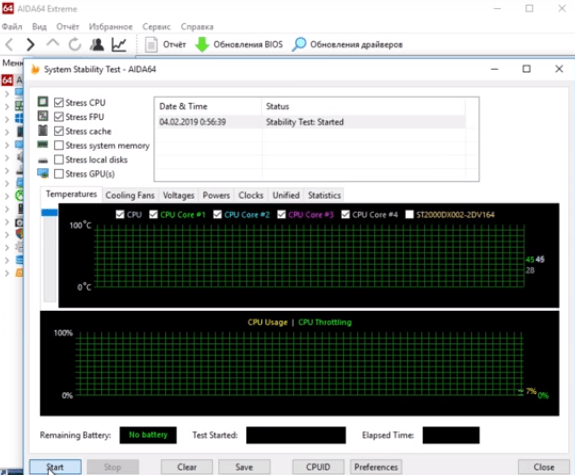Click the CPU chip icon beside Stress CPU
The height and width of the screenshot is (475, 575).
[x=43, y=102]
